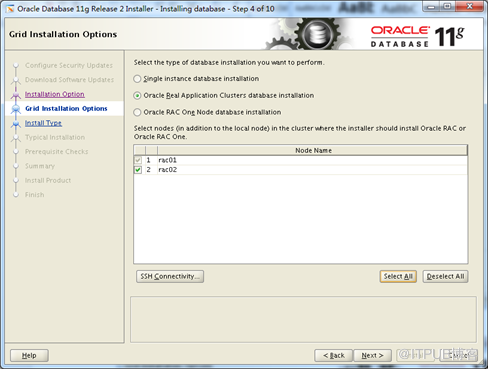This screenshot has height=369, width=488.
Task: Click the Install Type step marker icon
Action: coord(16,124)
